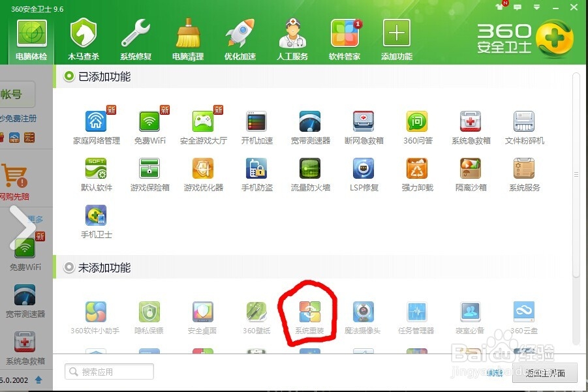588x392 pixels.
Task: Open feedback message icon in title bar
Action: [518, 7]
